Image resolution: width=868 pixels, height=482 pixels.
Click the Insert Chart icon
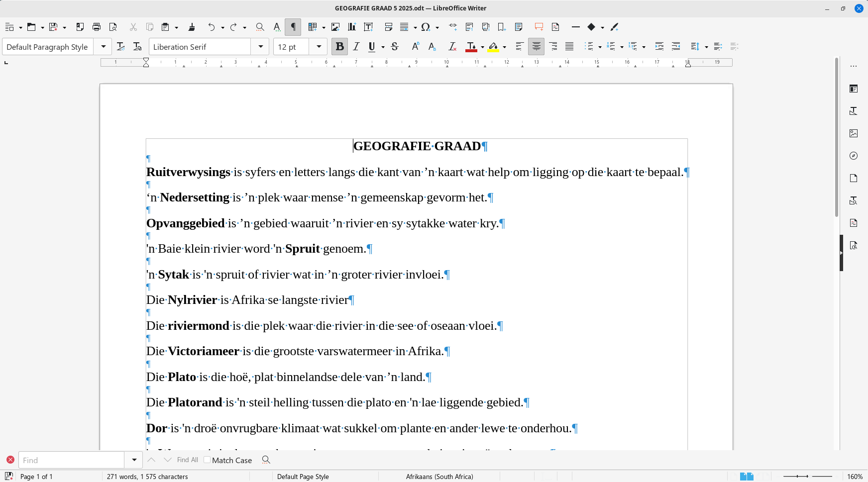[x=352, y=27]
